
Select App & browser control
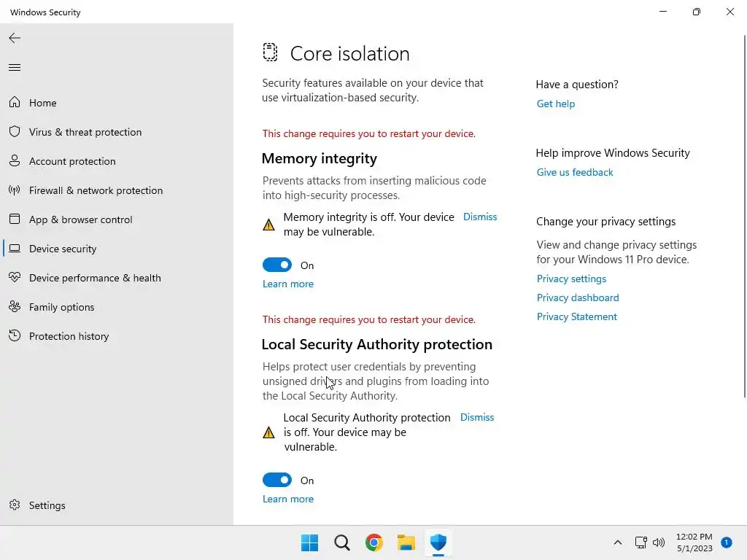click(117, 219)
